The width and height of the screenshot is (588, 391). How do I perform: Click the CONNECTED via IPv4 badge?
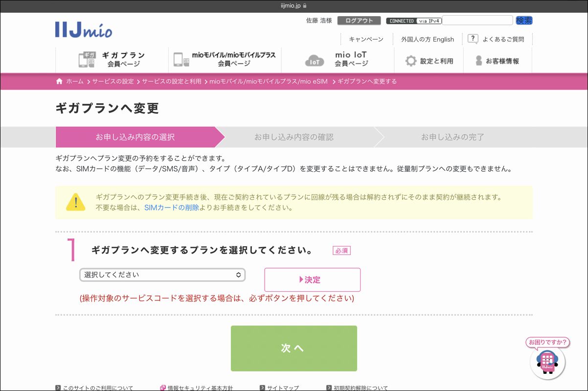414,21
